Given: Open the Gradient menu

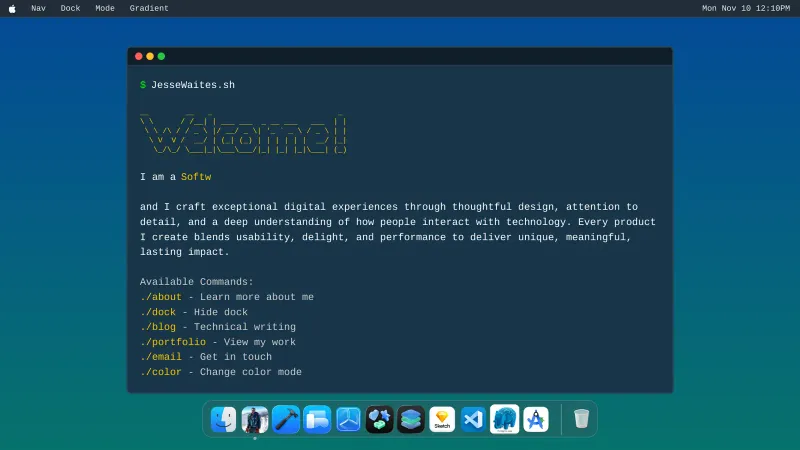Looking at the screenshot, I should (149, 8).
